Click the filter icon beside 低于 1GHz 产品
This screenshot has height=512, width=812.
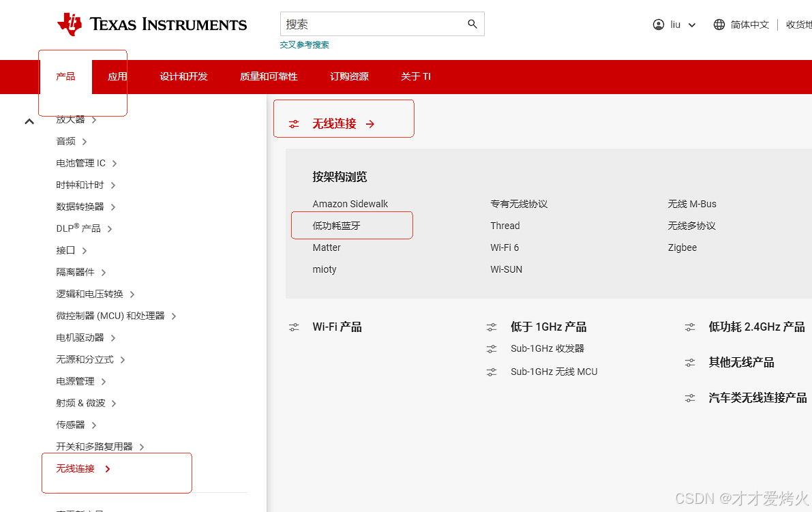(x=492, y=327)
